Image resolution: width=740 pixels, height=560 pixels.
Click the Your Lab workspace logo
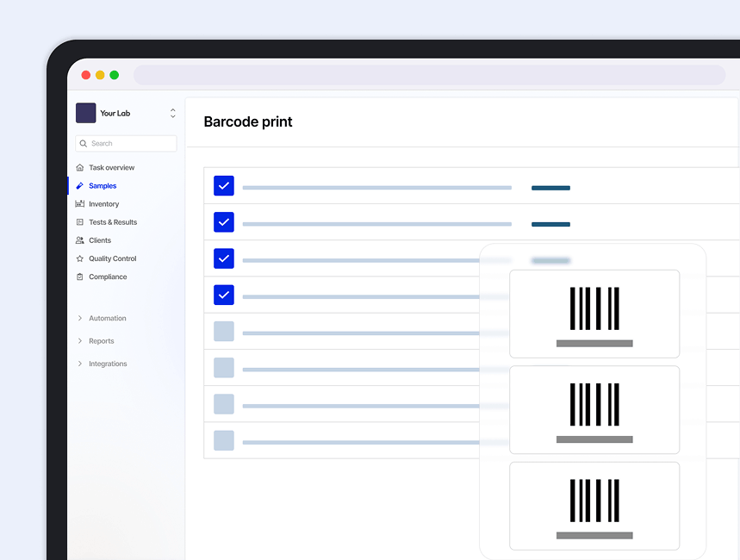pos(86,113)
